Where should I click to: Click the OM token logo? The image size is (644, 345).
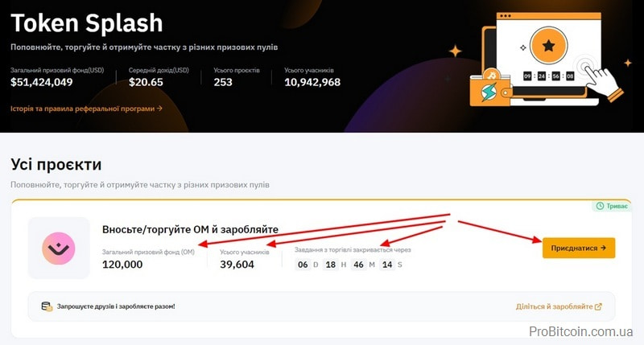pyautogui.click(x=59, y=248)
